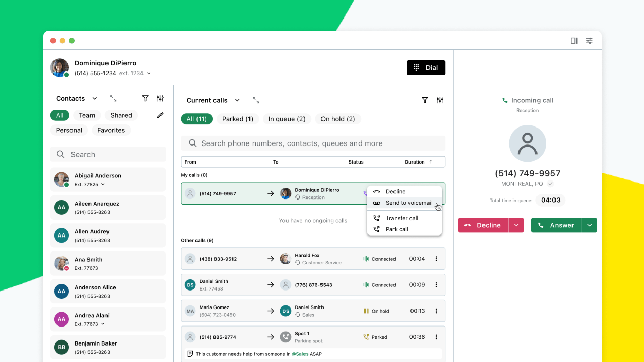Open options menu for Harold Fox call
Screen dimensions: 644x362
coord(436,259)
